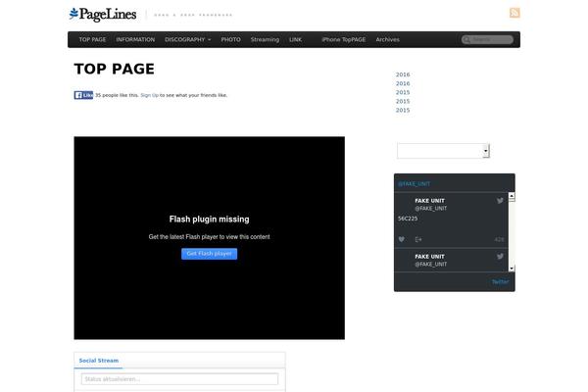Open the bottom 2015 archive link
588x392 pixels.
point(403,111)
